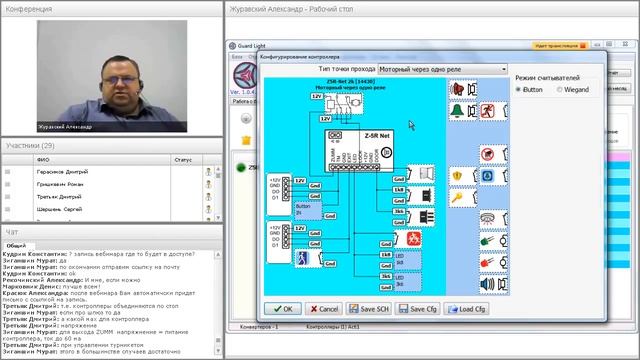The width and height of the screenshot is (640, 360).
Task: Click the Идет трансляция broadcast indicator
Action: (560, 46)
